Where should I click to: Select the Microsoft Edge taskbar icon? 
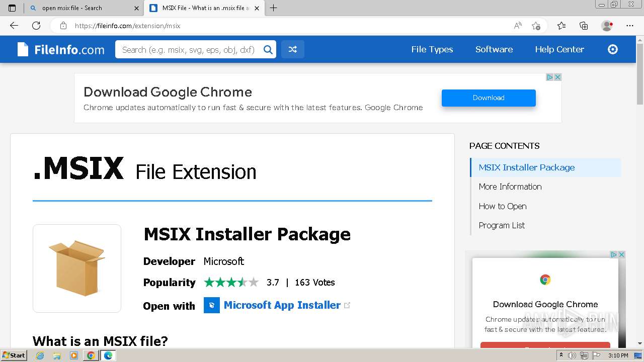(108, 355)
